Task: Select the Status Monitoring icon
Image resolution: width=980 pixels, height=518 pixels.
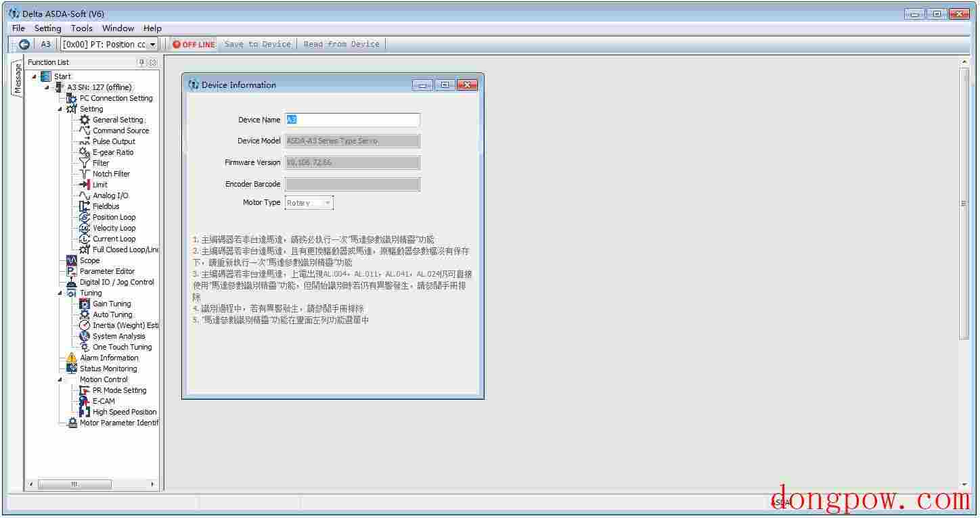Action: [72, 369]
